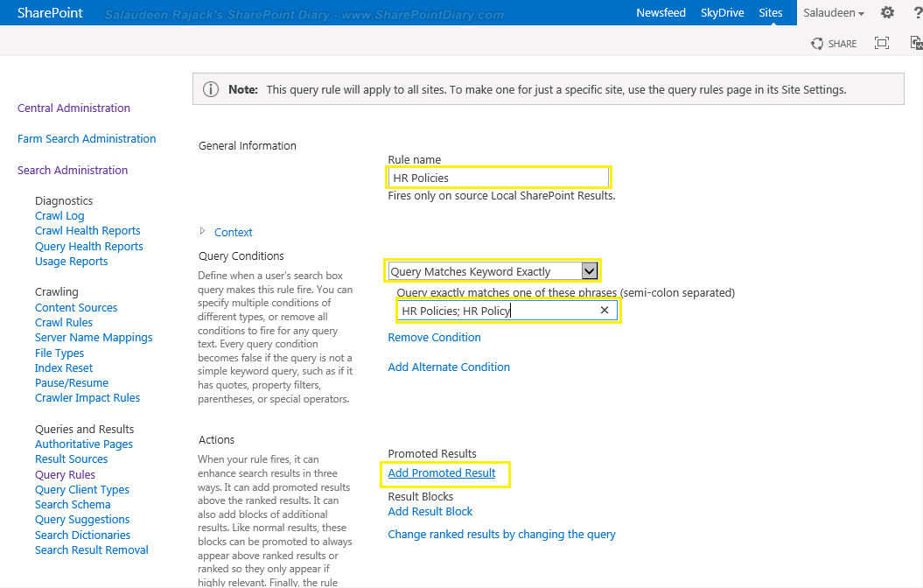Image resolution: width=923 pixels, height=588 pixels.
Task: Click the SharePoint brand label
Action: 50,12
